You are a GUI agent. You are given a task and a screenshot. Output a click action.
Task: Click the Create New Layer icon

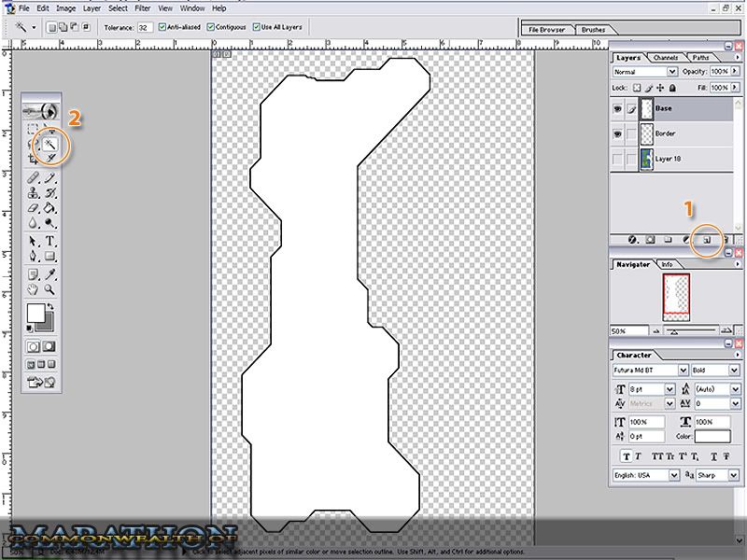(x=707, y=239)
